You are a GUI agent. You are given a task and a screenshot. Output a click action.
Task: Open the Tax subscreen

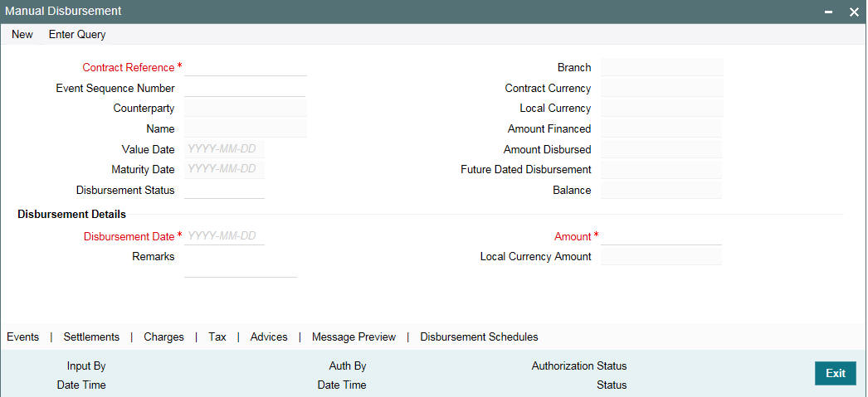[217, 336]
